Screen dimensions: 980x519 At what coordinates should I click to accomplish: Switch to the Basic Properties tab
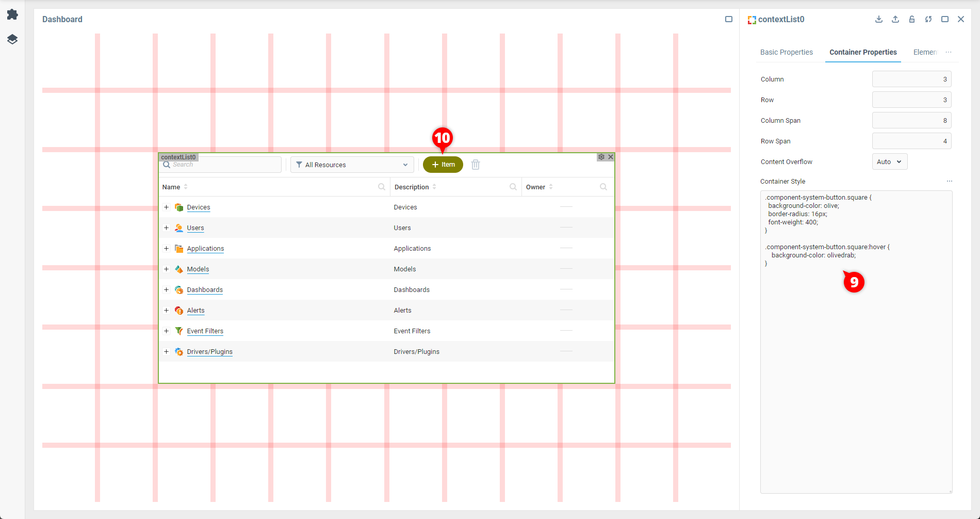pyautogui.click(x=786, y=52)
